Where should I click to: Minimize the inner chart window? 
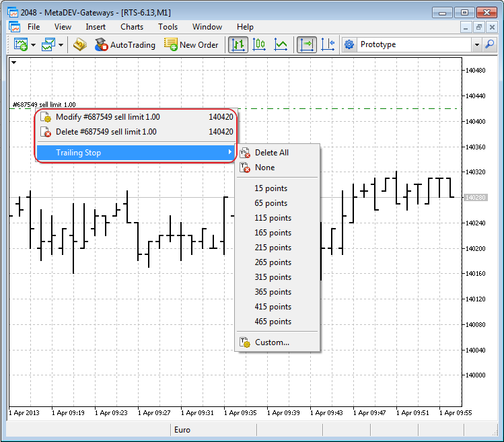pyautogui.click(x=466, y=28)
